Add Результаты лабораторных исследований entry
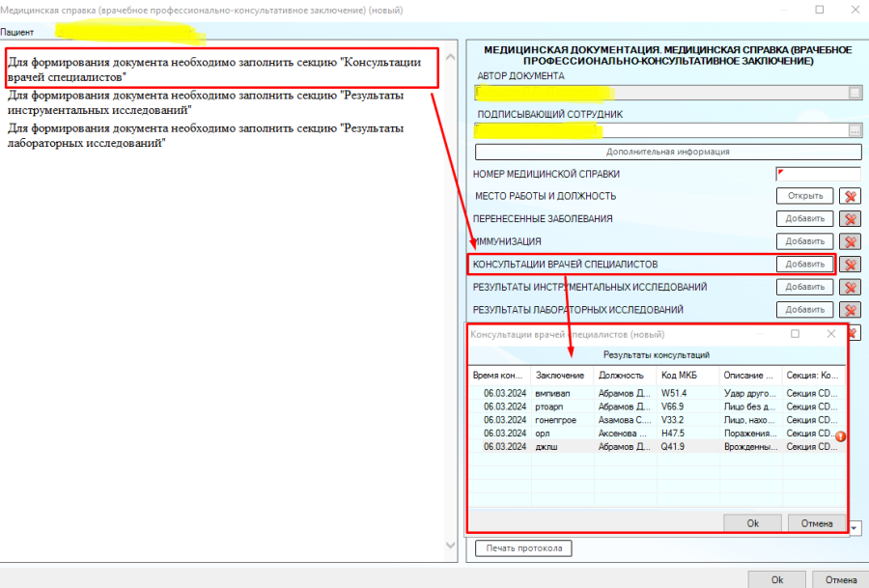 click(804, 309)
